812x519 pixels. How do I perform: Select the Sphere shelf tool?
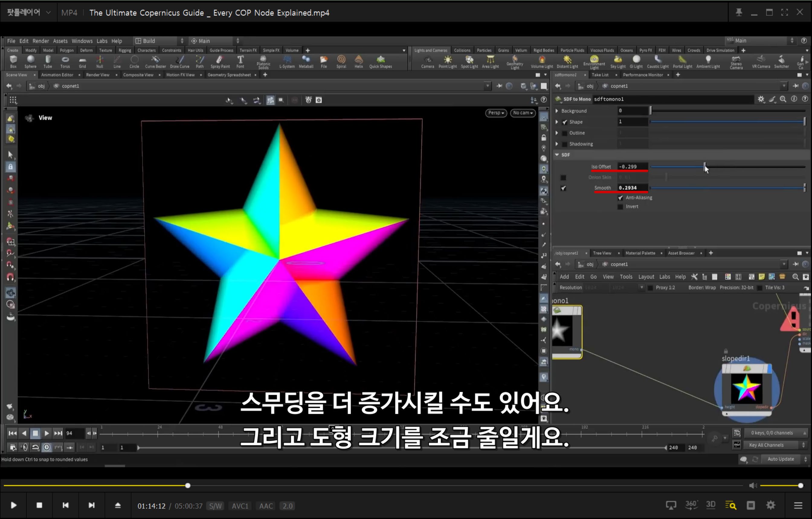(30, 62)
